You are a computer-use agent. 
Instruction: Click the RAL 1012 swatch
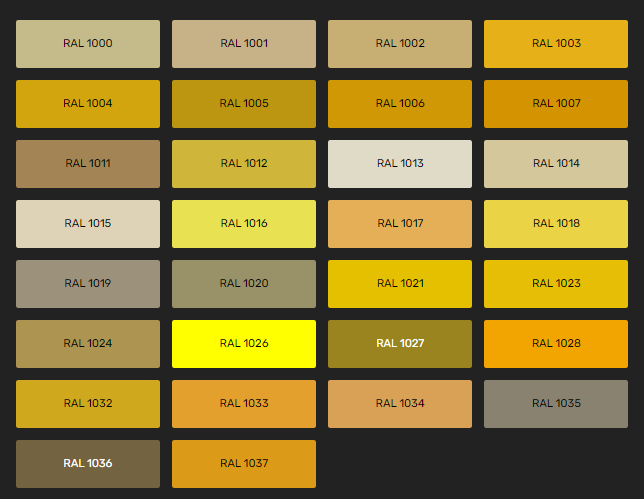[244, 164]
